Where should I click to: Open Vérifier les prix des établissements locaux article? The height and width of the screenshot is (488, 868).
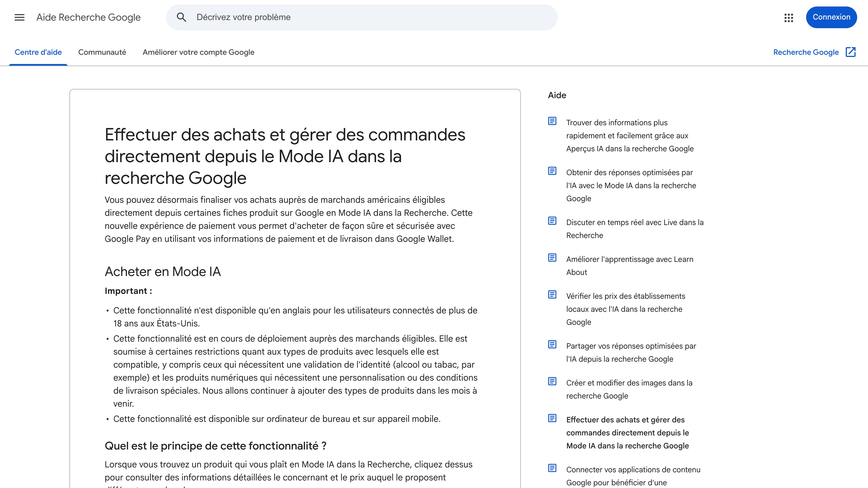pyautogui.click(x=626, y=309)
